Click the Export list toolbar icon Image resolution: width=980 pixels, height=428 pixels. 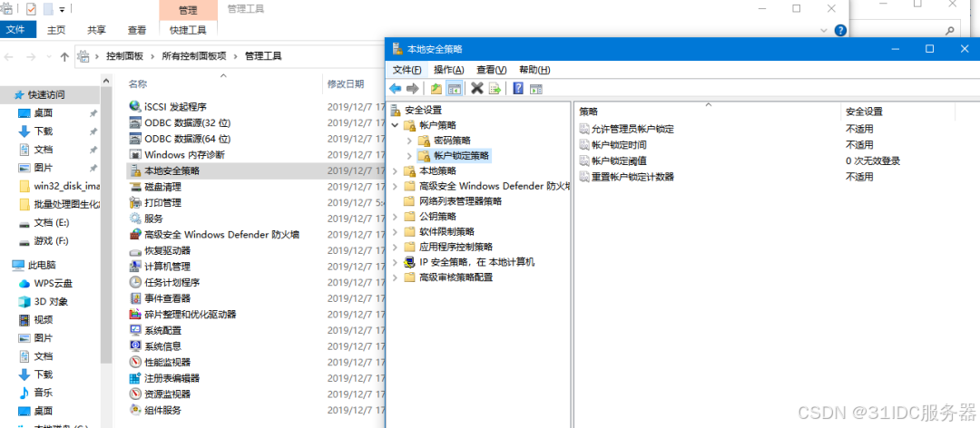click(x=495, y=88)
